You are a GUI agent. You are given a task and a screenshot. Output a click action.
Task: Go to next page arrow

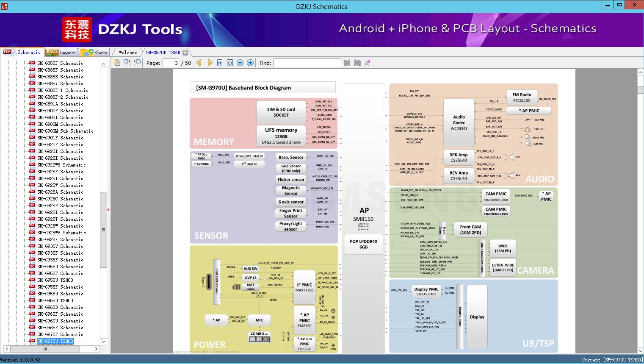coord(210,63)
